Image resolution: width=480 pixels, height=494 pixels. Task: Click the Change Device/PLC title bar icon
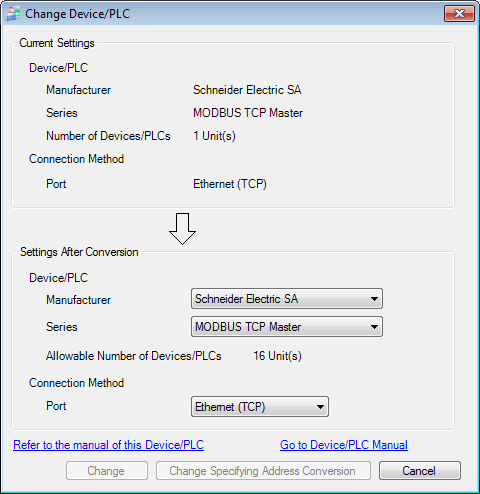[13, 14]
